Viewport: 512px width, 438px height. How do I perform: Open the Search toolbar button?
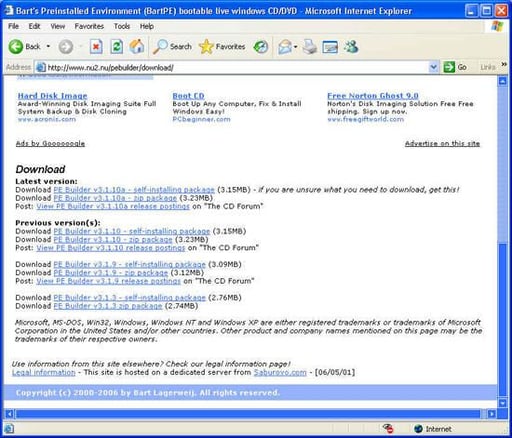tap(172, 47)
